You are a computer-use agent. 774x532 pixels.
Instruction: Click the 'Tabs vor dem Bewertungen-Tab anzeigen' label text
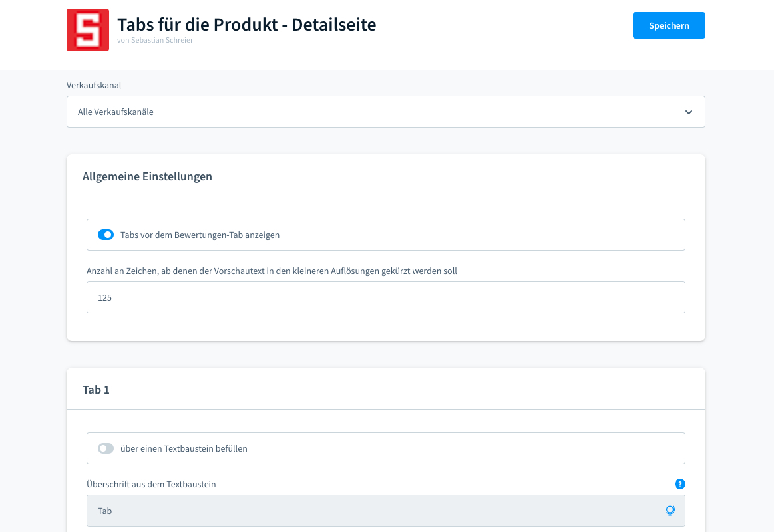(x=200, y=235)
